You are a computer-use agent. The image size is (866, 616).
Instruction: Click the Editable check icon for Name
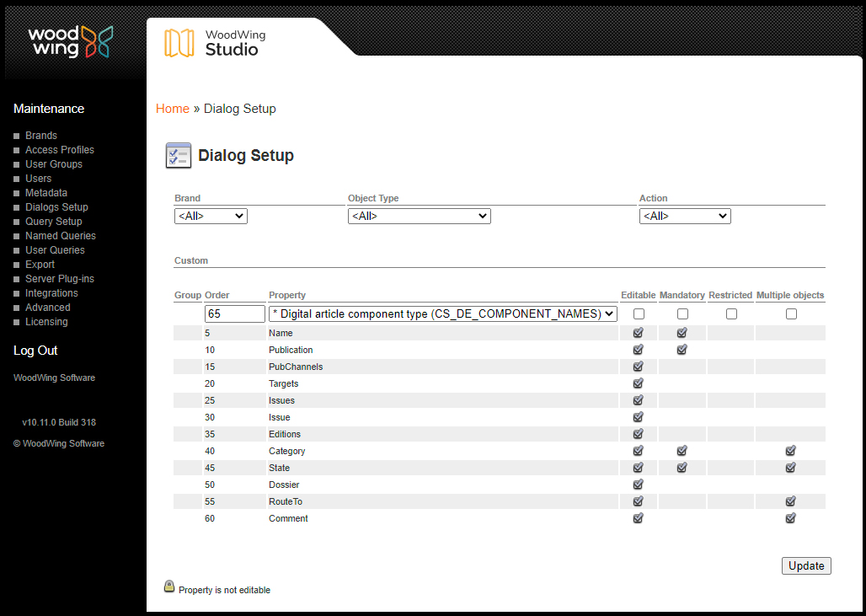638,333
